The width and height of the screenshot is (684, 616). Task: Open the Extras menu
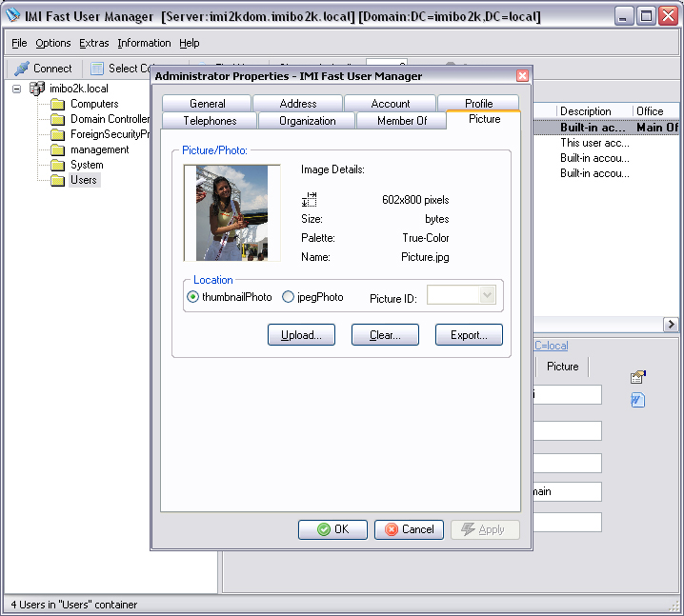pyautogui.click(x=93, y=43)
